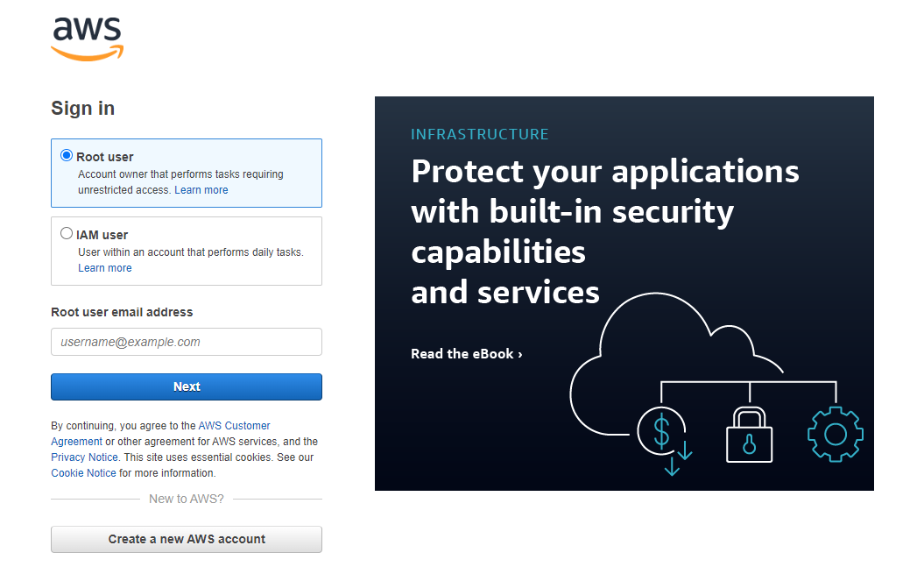The width and height of the screenshot is (924, 567).
Task: Click the blue Next button
Action: tap(187, 386)
